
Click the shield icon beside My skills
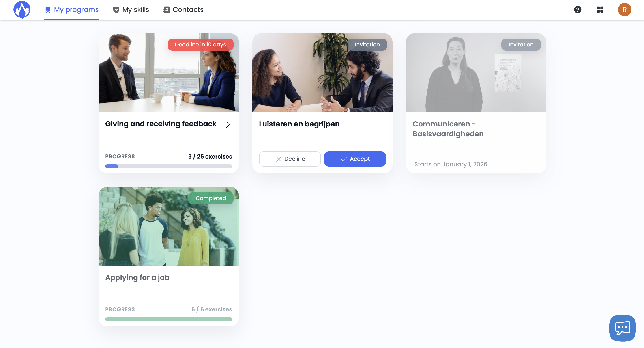[116, 10]
